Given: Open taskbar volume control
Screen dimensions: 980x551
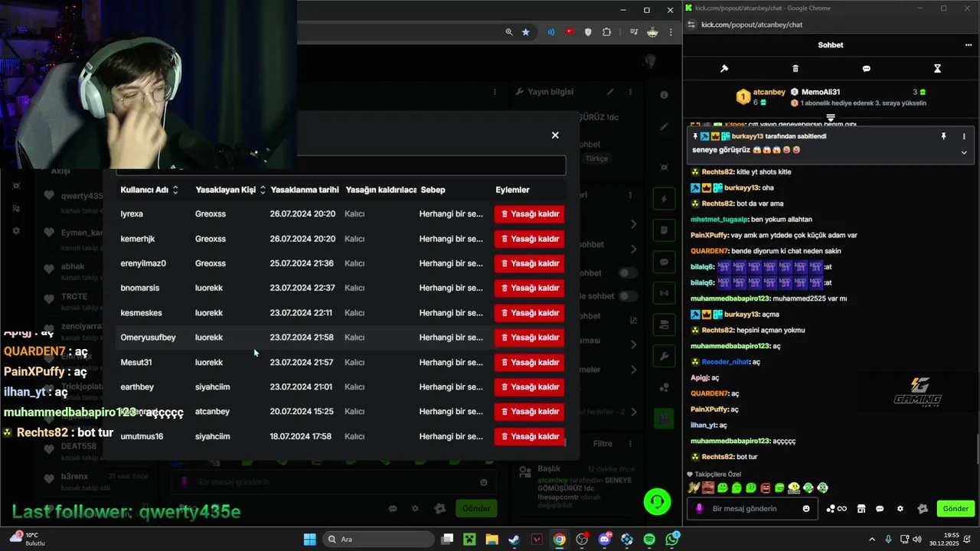Looking at the screenshot, I should click(917, 540).
